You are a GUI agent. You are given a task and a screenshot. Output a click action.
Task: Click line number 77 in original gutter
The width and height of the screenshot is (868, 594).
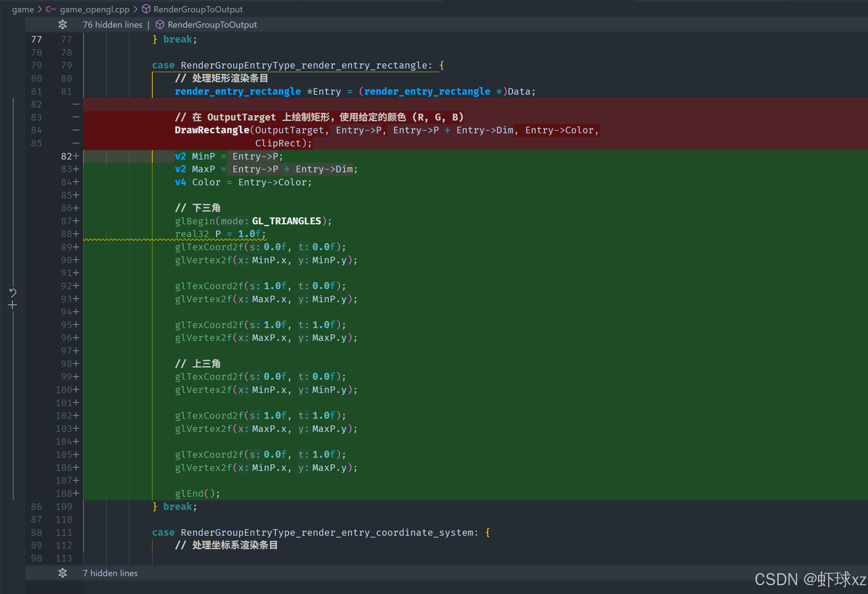tap(36, 39)
